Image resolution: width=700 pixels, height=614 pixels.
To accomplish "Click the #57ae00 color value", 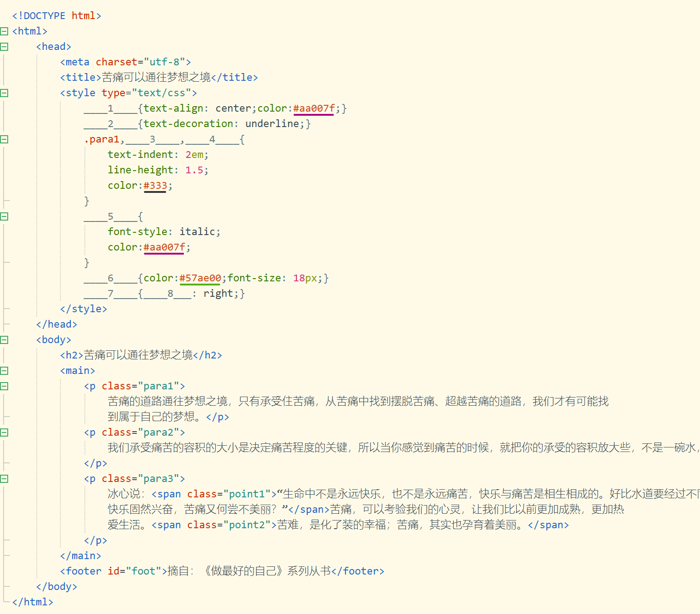I will pos(200,278).
